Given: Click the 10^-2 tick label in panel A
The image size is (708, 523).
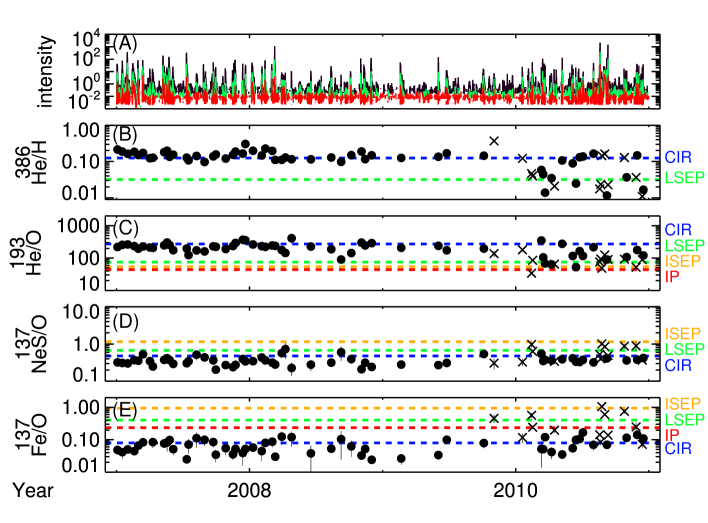Looking at the screenshot, I should pos(85,100).
